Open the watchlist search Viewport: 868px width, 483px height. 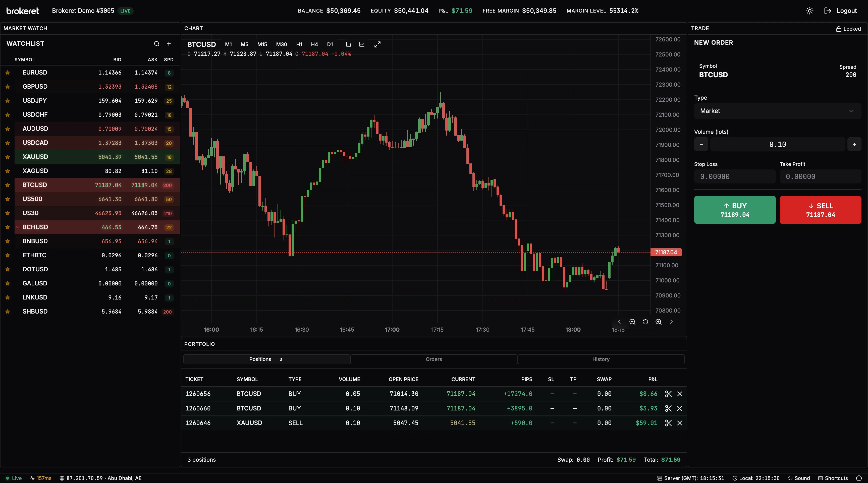tap(156, 44)
